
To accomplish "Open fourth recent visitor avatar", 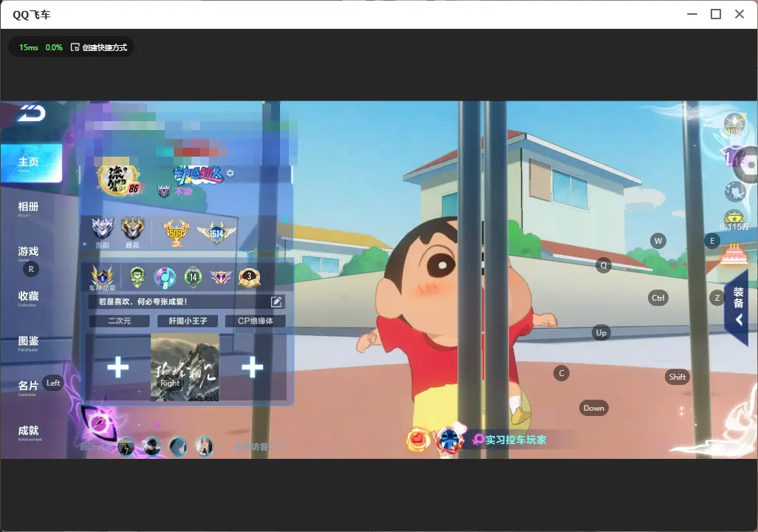I will tap(204, 447).
